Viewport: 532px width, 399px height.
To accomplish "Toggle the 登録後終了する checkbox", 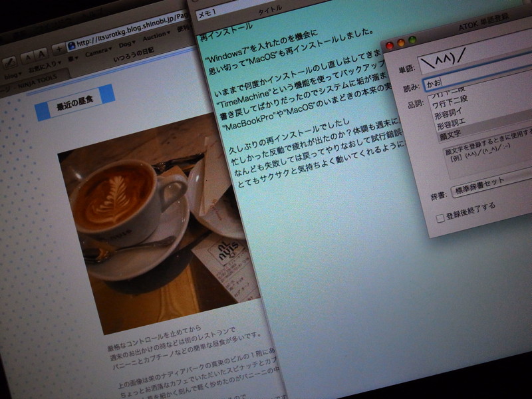I will [x=440, y=219].
